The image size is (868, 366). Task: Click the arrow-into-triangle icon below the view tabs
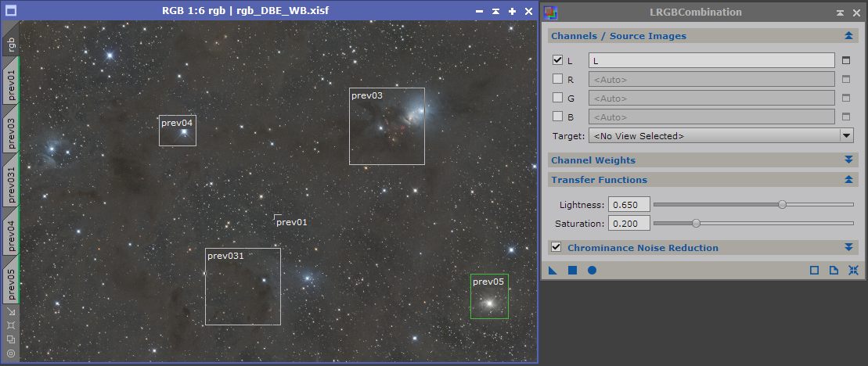coord(10,312)
